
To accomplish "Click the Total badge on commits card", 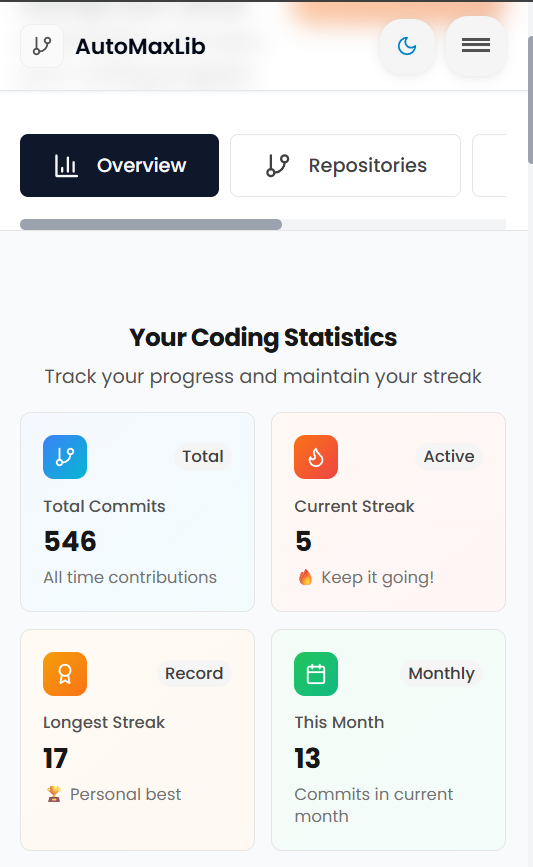I will pyautogui.click(x=203, y=457).
